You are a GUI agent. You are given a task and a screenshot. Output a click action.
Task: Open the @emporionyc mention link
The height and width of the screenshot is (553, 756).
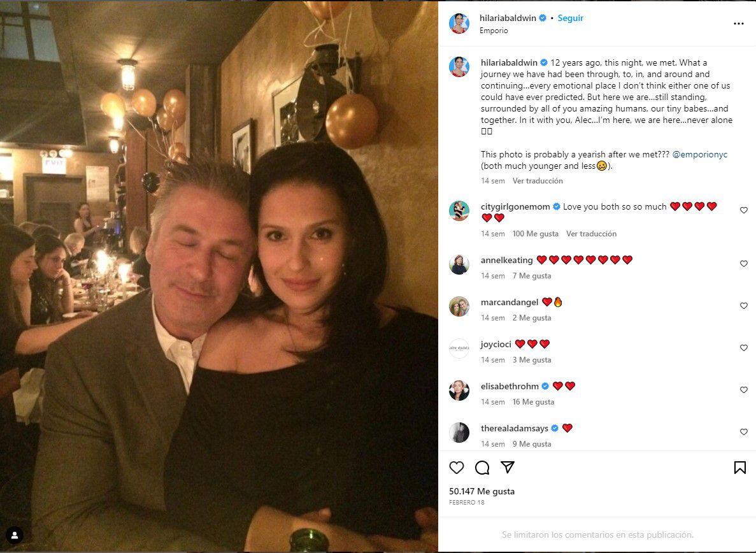pyautogui.click(x=699, y=154)
